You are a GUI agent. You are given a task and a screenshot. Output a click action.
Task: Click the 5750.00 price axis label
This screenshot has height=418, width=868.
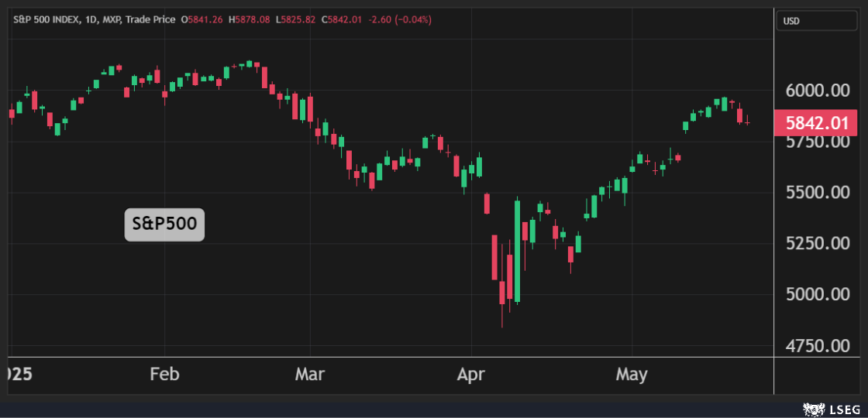click(x=815, y=142)
